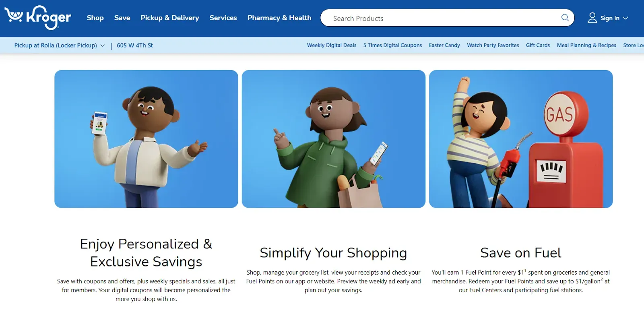644x312 pixels.
Task: Expand the Sign In dropdown chevron
Action: 625,18
